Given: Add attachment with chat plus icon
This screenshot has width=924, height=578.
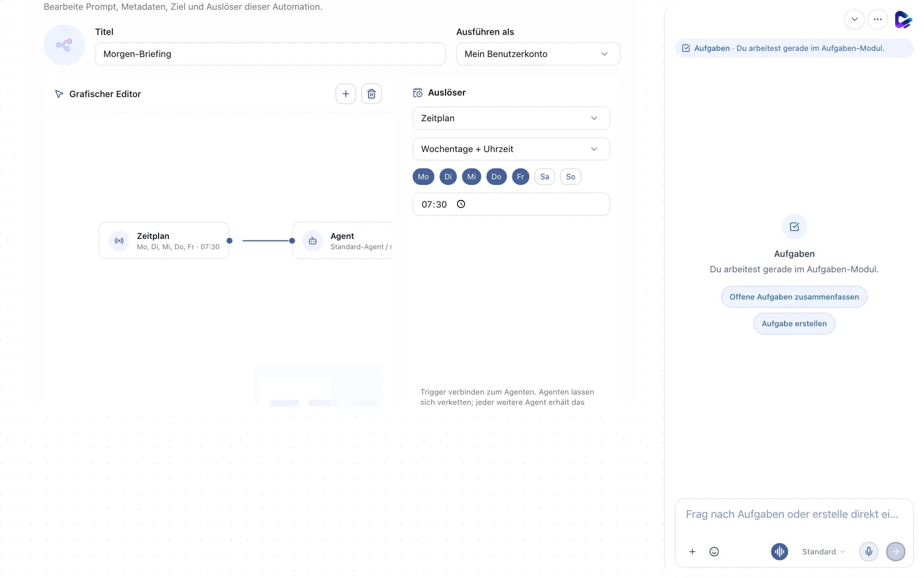Looking at the screenshot, I should [x=692, y=551].
